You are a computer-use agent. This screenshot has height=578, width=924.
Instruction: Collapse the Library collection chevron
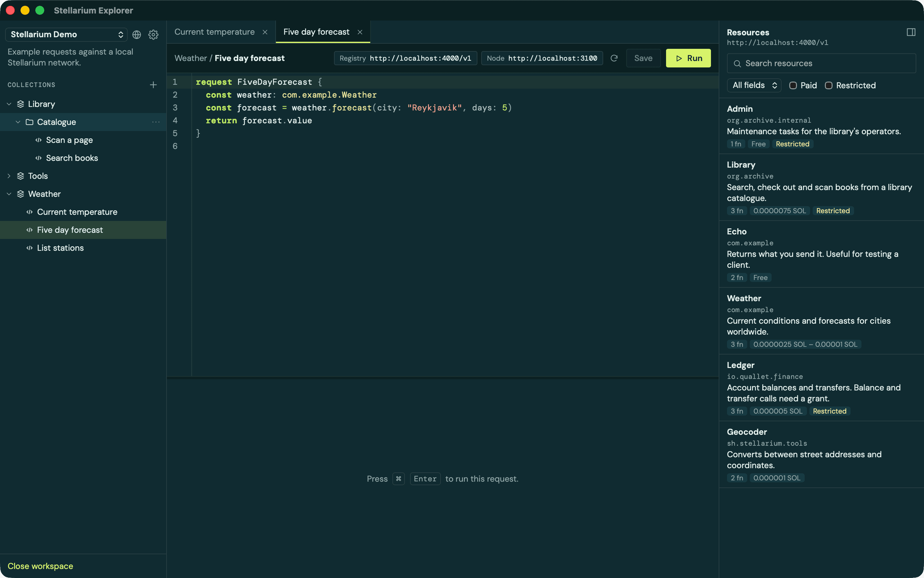point(9,104)
